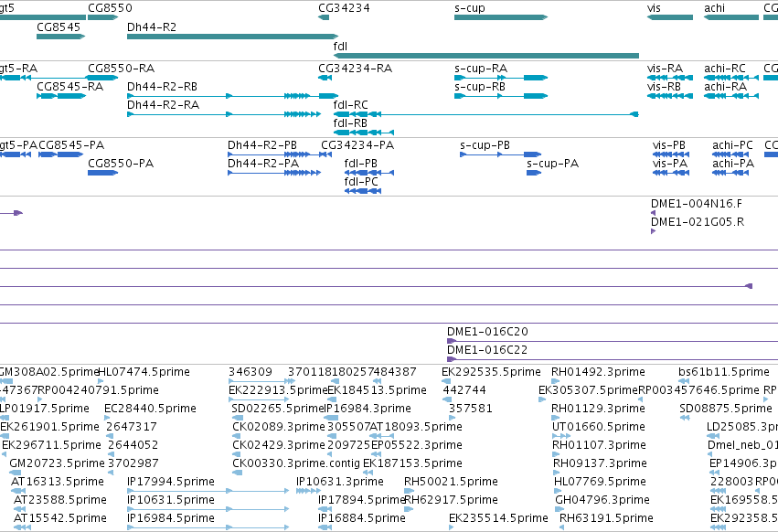Viewport: 778px width, 532px height.
Task: Select the CK00330.3prime.contig label
Action: pos(296,463)
